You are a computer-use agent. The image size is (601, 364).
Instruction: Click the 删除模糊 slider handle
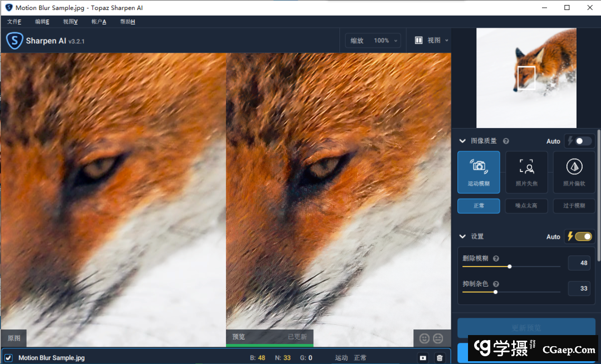(509, 267)
